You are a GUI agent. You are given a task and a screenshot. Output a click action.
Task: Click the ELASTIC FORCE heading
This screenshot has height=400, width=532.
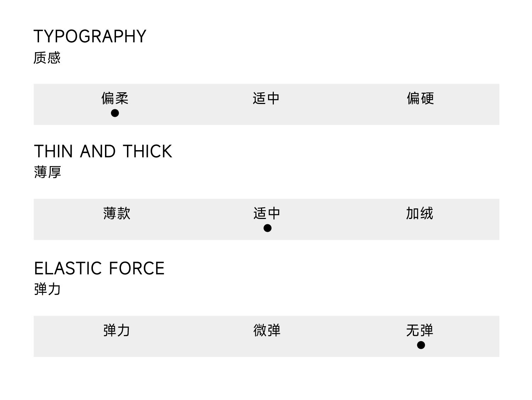(99, 269)
